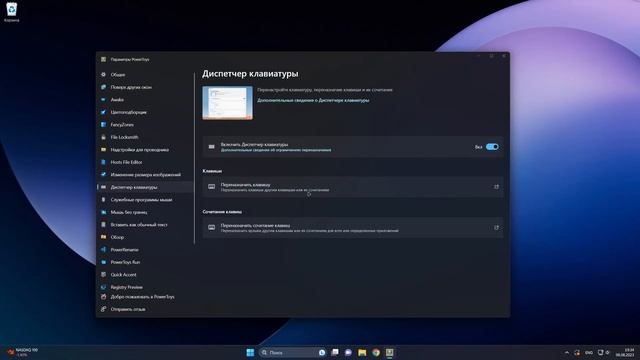Open link Дополнительные сведения о Диспетчере клавиатуры

click(x=313, y=100)
